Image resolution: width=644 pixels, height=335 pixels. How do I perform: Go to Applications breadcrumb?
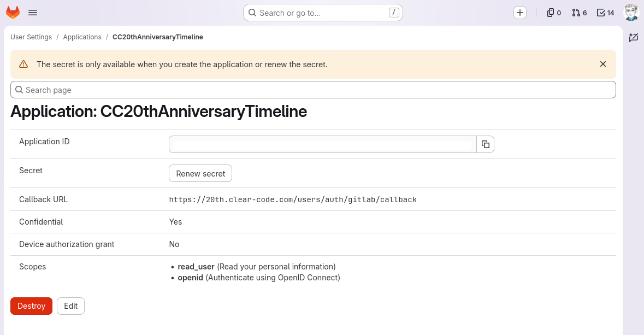point(82,37)
